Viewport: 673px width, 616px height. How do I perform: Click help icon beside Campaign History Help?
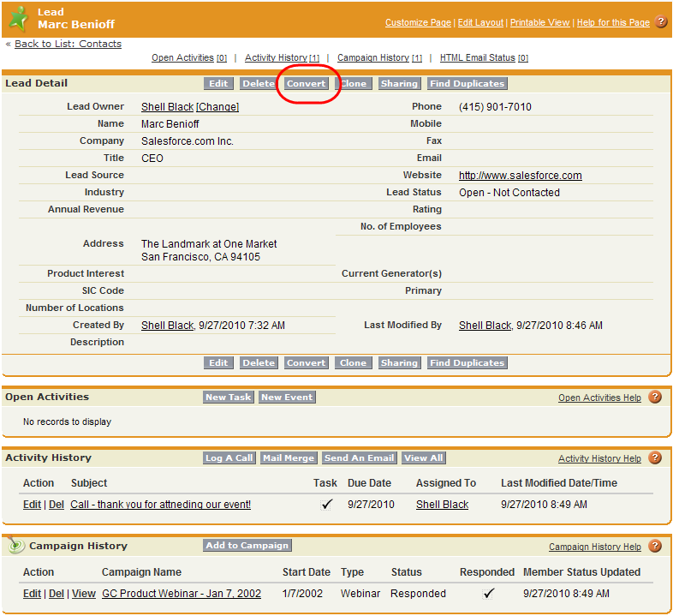point(655,546)
